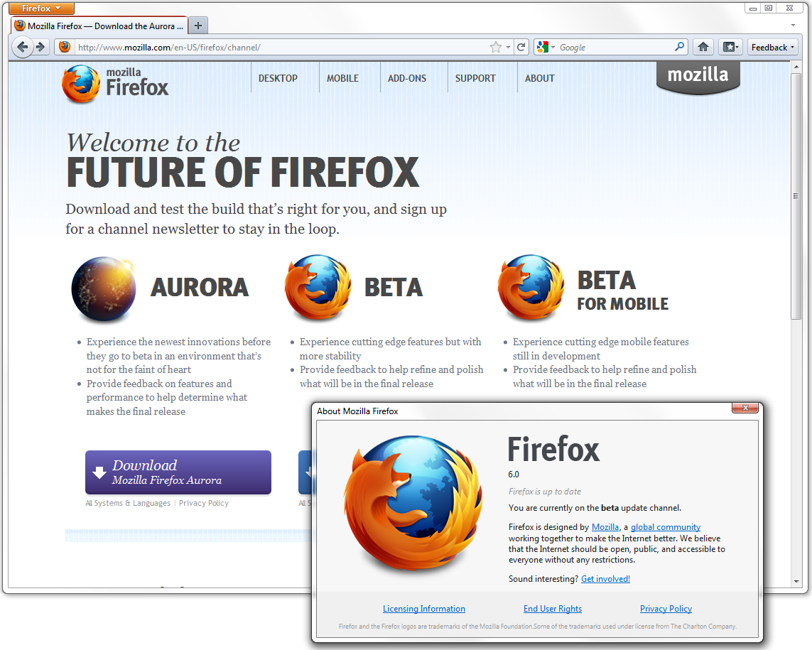The height and width of the screenshot is (650, 812).
Task: Open the orange Firefox menu button
Action: click(x=40, y=9)
